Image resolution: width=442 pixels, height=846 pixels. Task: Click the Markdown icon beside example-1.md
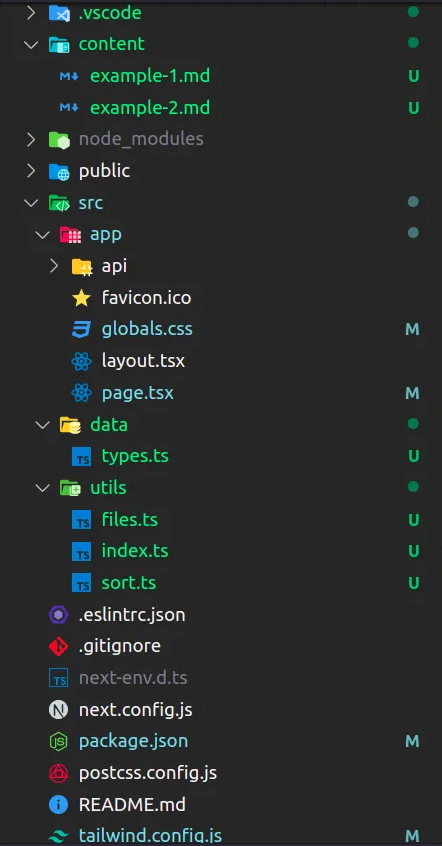[x=70, y=76]
